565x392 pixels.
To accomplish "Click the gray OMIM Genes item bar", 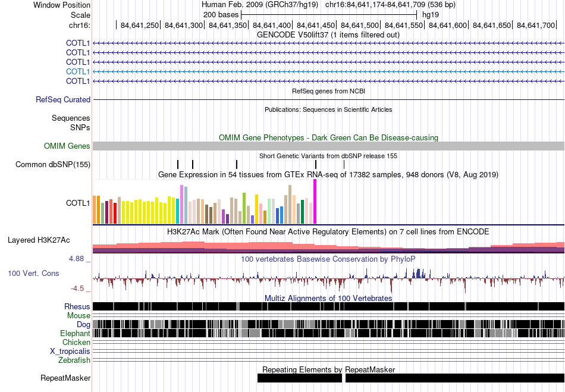I will click(x=329, y=146).
